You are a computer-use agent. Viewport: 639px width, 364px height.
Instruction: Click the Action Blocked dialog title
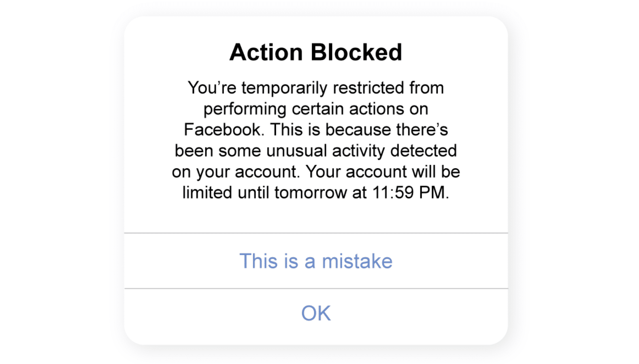[316, 51]
